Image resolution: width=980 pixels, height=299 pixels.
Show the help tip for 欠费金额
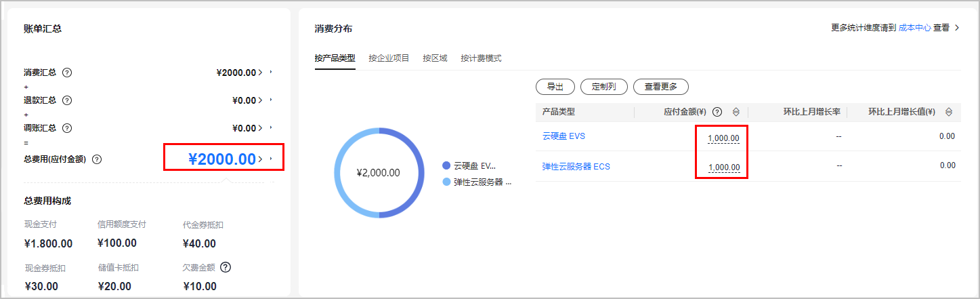(226, 267)
